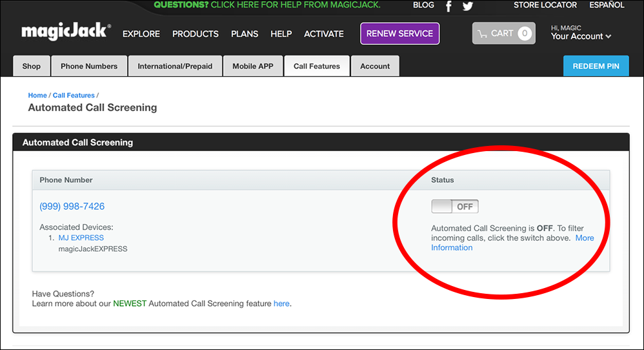644x350 pixels.
Task: Click the Home breadcrumb link
Action: [x=37, y=96]
